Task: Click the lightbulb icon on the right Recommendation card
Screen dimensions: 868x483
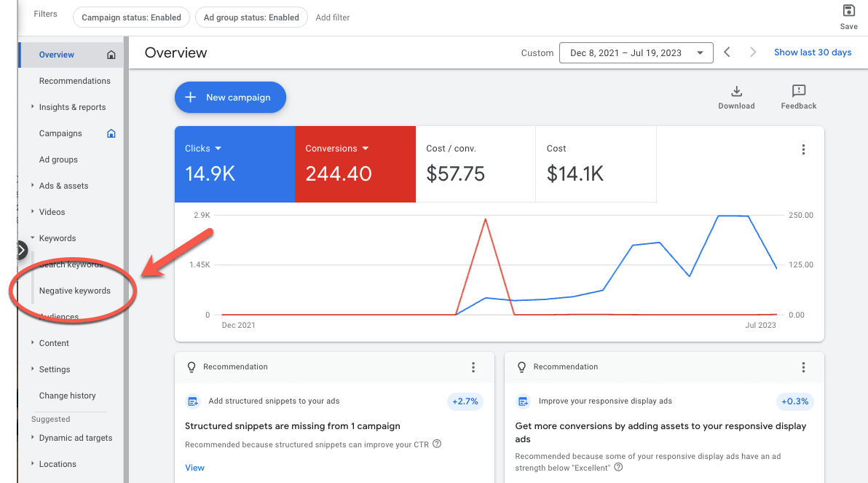Action: click(521, 366)
